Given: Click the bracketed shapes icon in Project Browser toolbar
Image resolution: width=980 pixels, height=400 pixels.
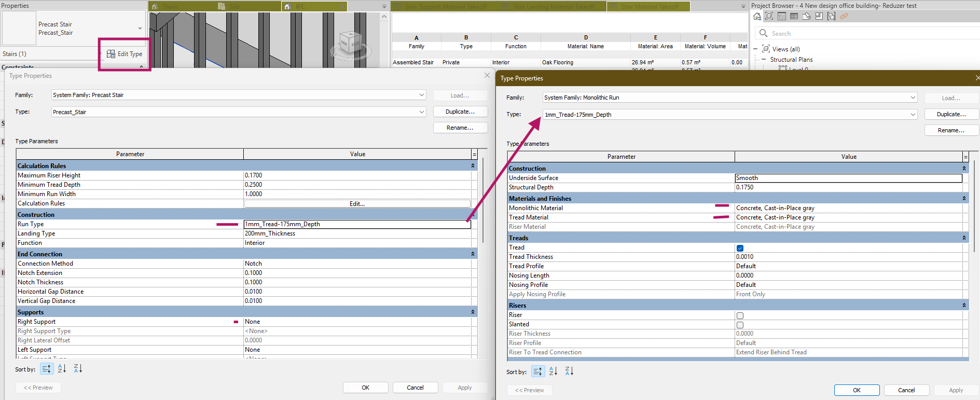Looking at the screenshot, I should pos(832,16).
